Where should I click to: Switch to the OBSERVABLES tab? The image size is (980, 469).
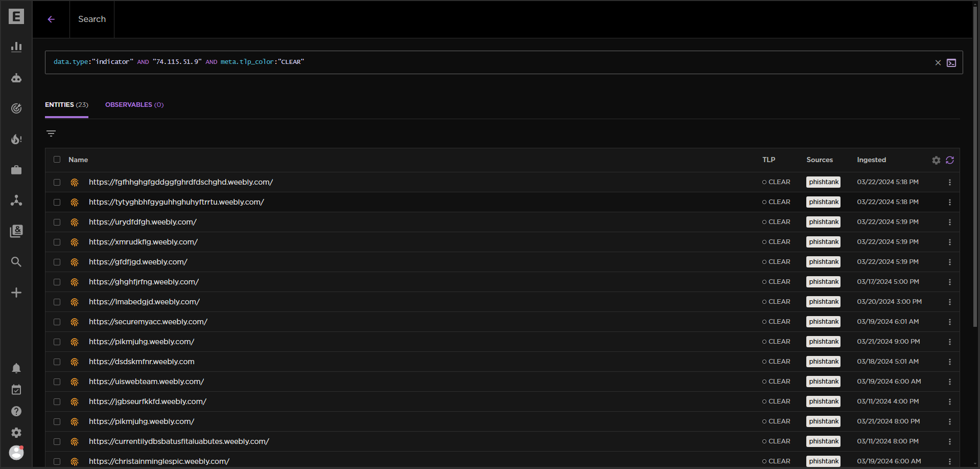coord(134,104)
